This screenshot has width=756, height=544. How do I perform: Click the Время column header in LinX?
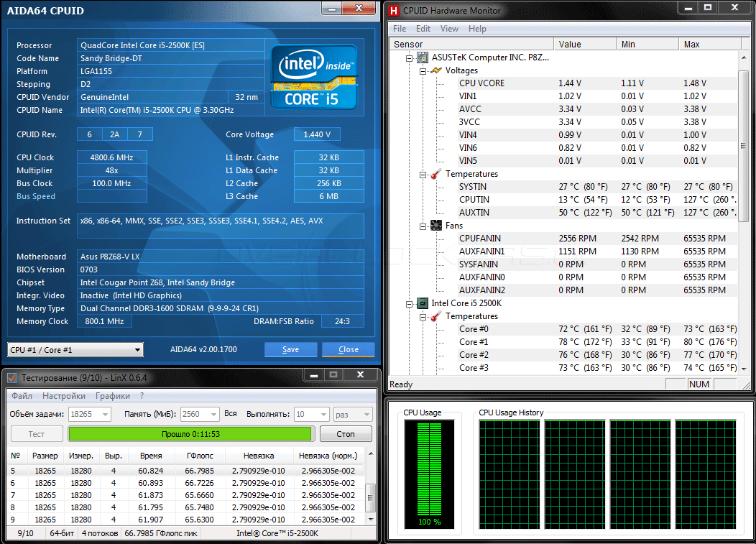[151, 456]
